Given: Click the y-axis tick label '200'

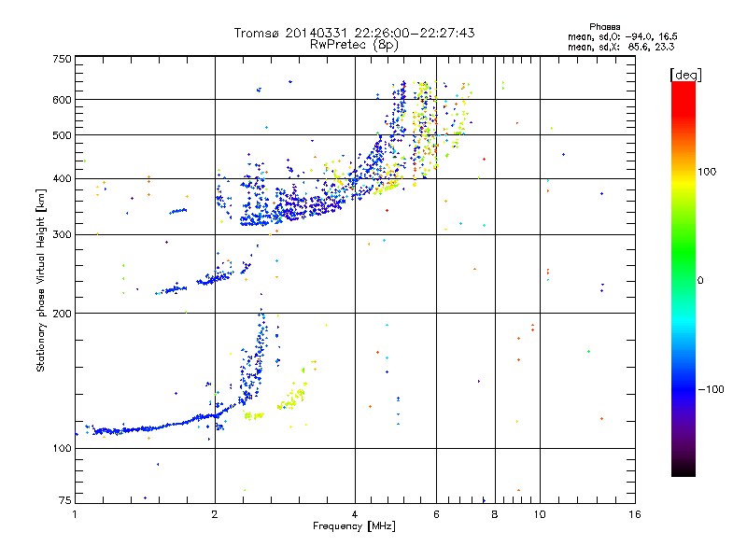Looking at the screenshot, I should [62, 314].
